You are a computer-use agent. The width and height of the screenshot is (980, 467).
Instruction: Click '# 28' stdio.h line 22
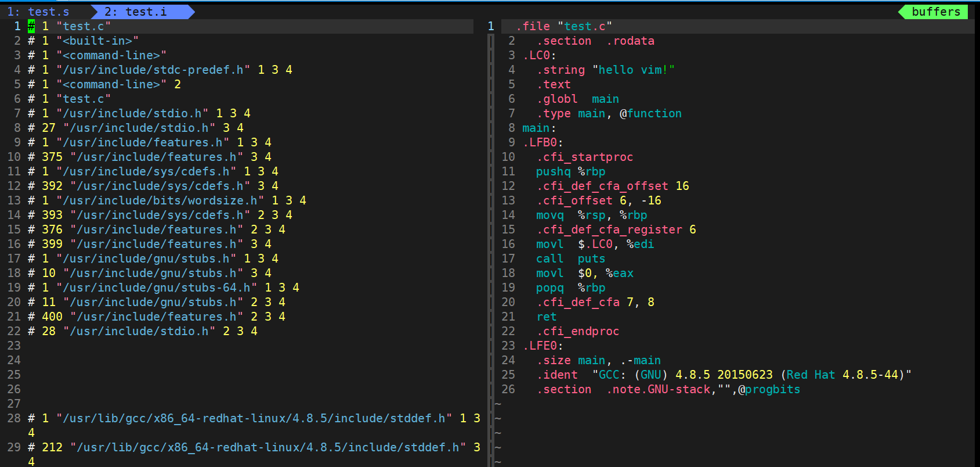point(143,331)
